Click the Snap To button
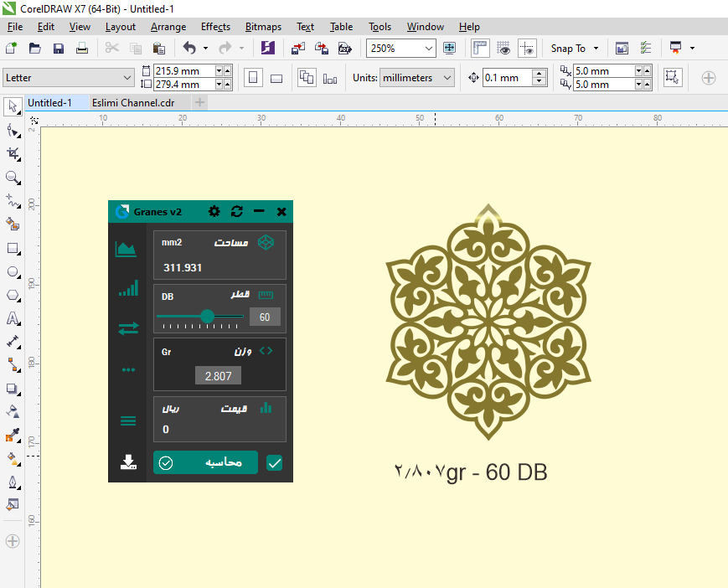The height and width of the screenshot is (588, 728). pyautogui.click(x=574, y=49)
